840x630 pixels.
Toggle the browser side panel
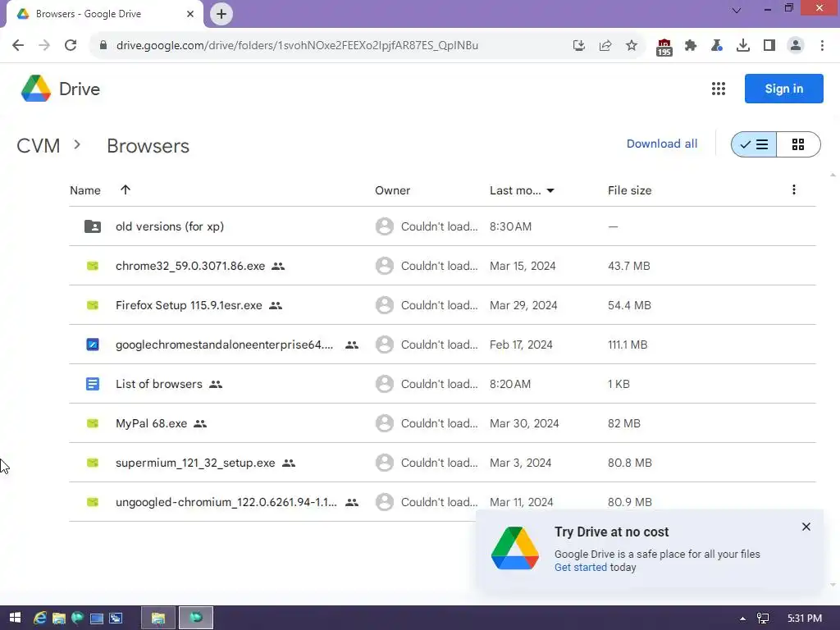(x=769, y=46)
